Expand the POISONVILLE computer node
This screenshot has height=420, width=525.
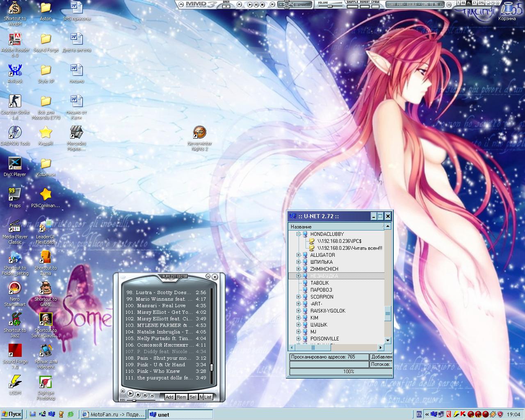pos(299,339)
